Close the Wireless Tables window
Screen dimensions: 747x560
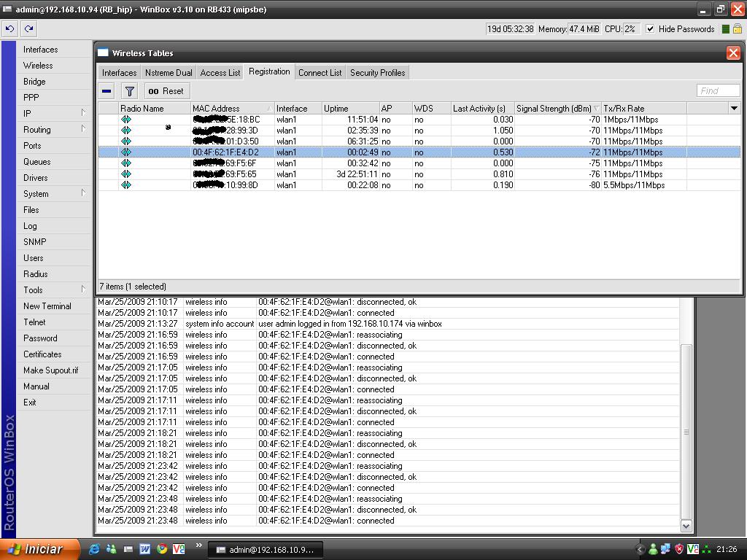pos(733,52)
